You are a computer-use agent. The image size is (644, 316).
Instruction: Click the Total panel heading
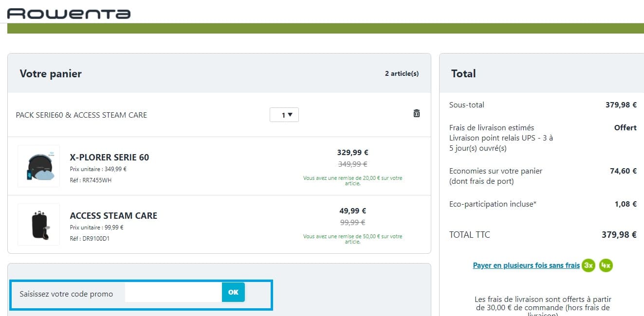point(463,73)
